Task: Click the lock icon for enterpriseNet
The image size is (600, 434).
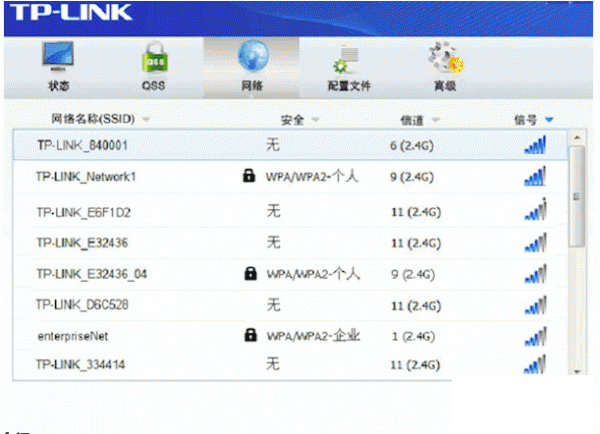Action: 250,335
